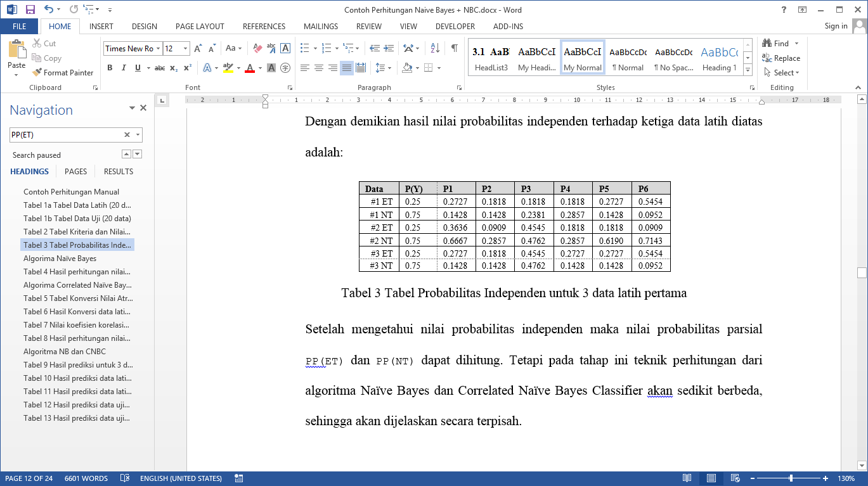Switch to RESULTS tab in Navigation
Screen dimensions: 868x486
(x=119, y=172)
